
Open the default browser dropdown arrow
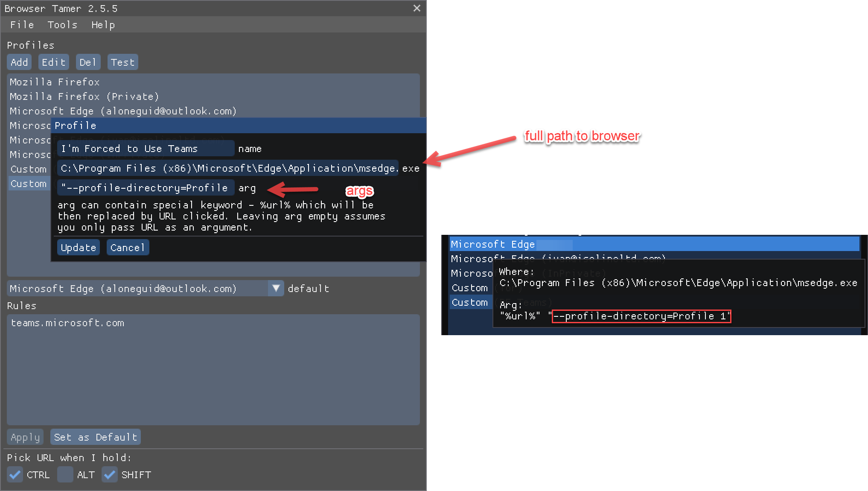[x=276, y=288]
